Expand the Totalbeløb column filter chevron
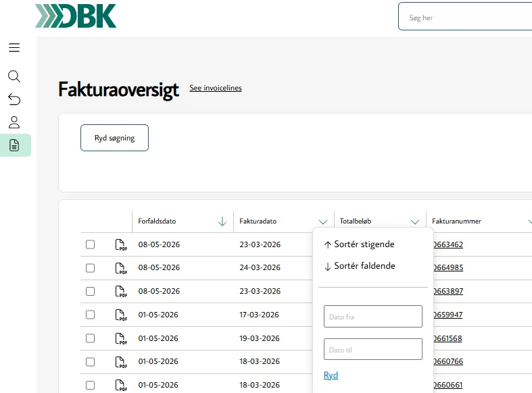This screenshot has height=393, width=532. 415,221
